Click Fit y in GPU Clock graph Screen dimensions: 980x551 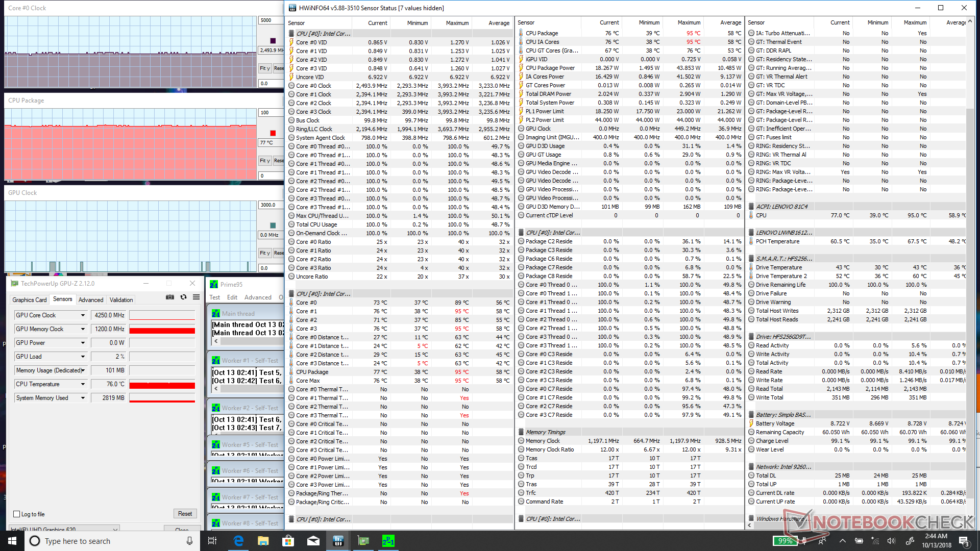pos(265,253)
